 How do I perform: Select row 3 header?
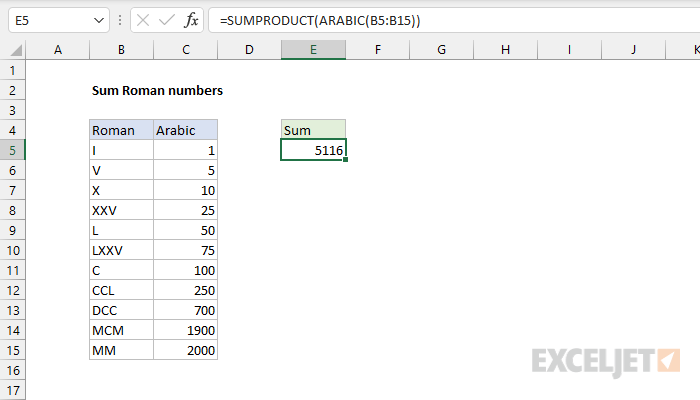(x=12, y=110)
